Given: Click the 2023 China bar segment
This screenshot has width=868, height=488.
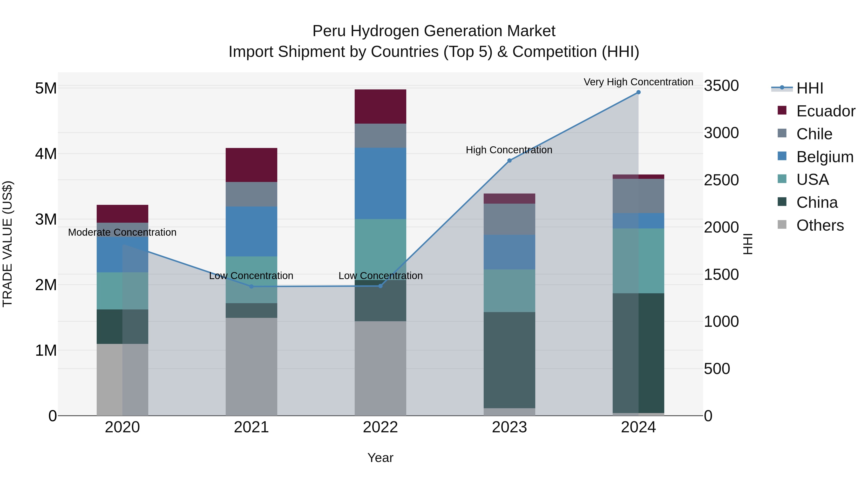Looking at the screenshot, I should tap(509, 360).
